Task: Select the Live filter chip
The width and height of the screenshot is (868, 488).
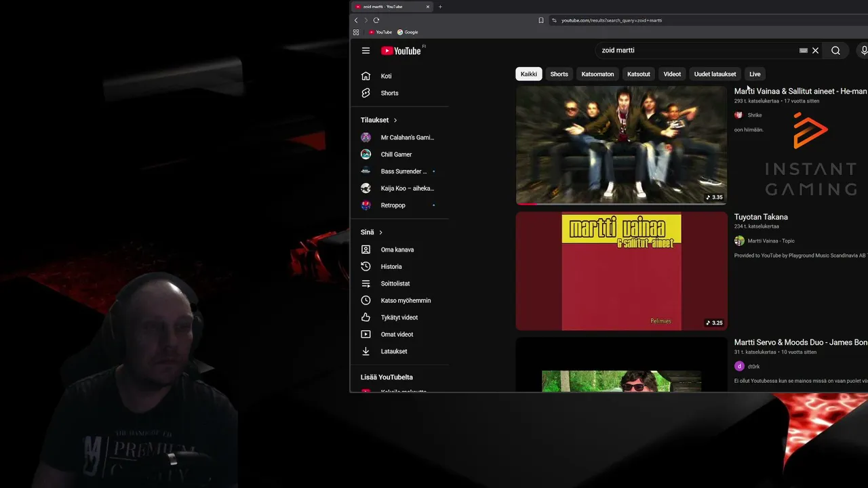Action: pyautogui.click(x=755, y=74)
